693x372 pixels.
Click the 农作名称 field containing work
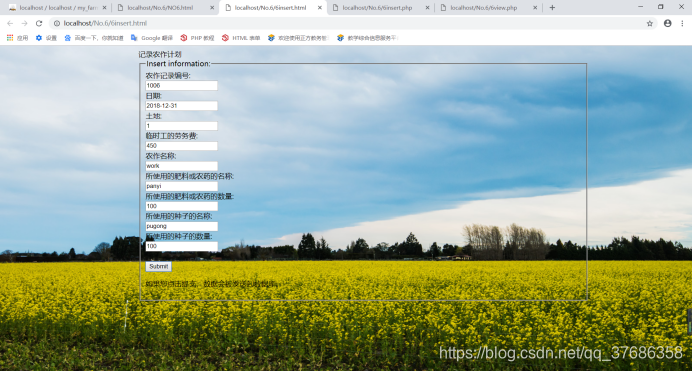click(181, 166)
